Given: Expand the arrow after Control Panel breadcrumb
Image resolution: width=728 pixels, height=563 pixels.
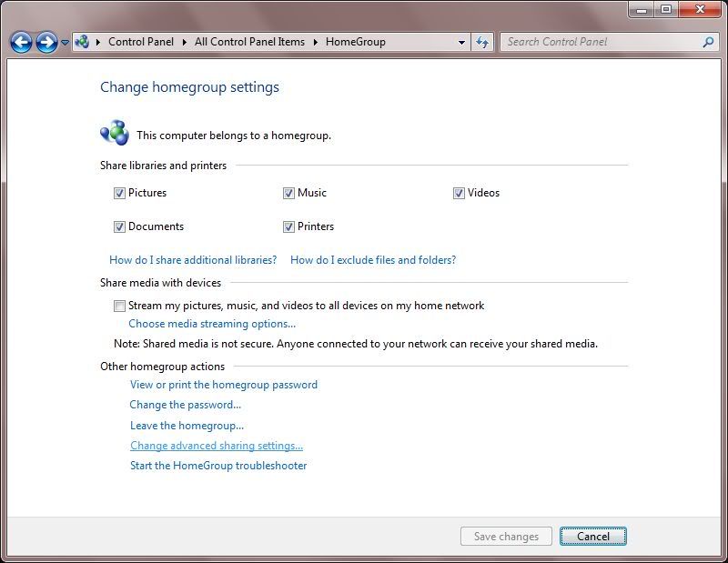Looking at the screenshot, I should click(x=185, y=42).
